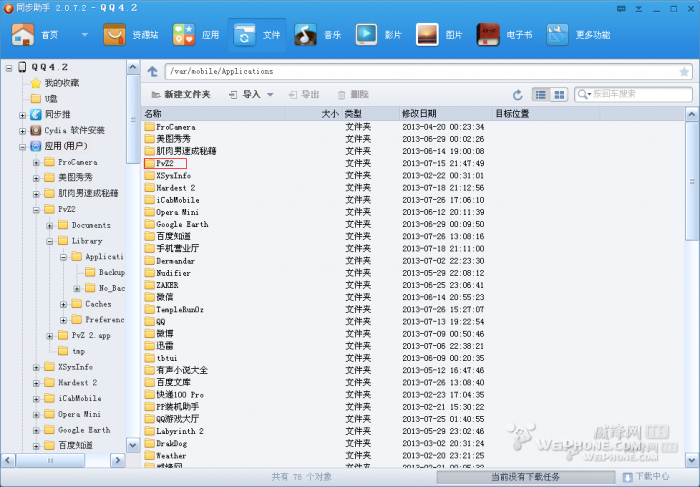700x487 pixels.
Task: Click file list scroll-down arrow
Action: coord(692,460)
